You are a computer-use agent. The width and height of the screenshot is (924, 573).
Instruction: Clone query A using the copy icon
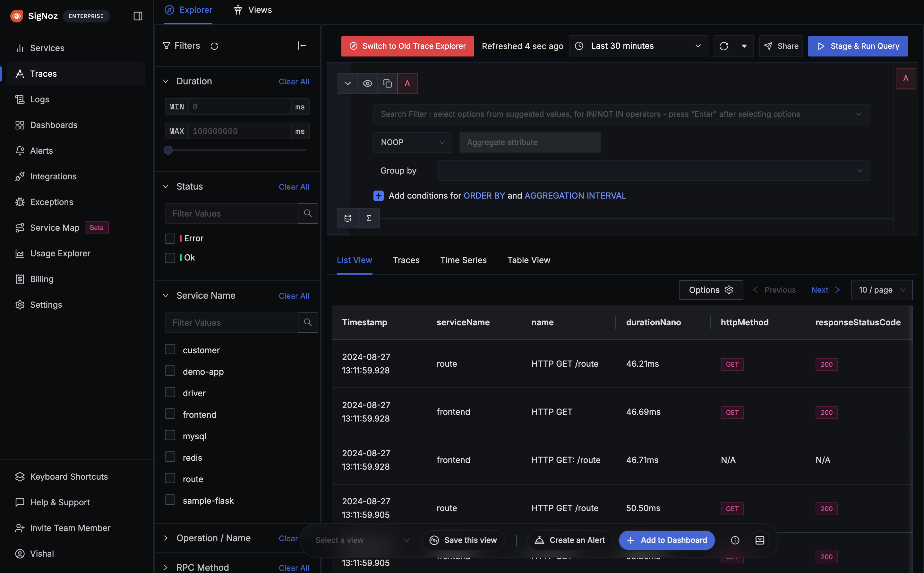click(387, 83)
